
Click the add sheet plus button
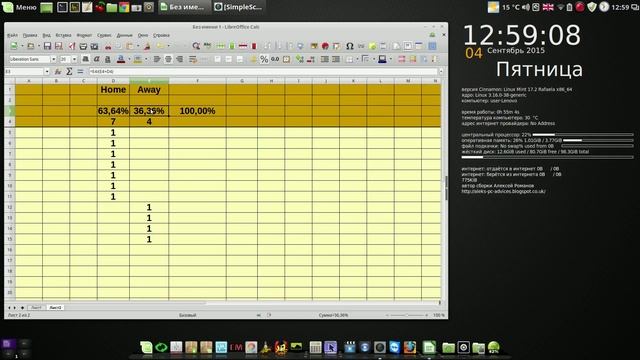[22, 307]
